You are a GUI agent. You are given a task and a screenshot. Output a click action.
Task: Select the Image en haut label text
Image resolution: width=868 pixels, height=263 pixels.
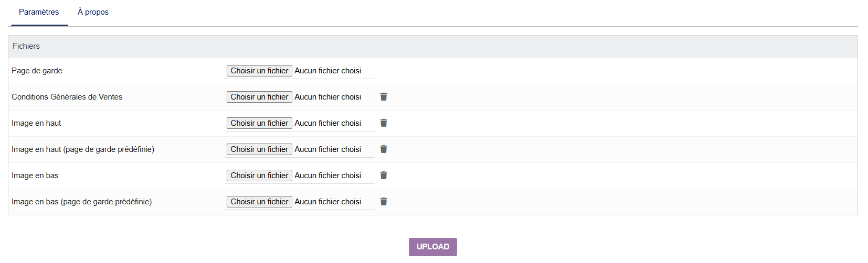(x=36, y=123)
